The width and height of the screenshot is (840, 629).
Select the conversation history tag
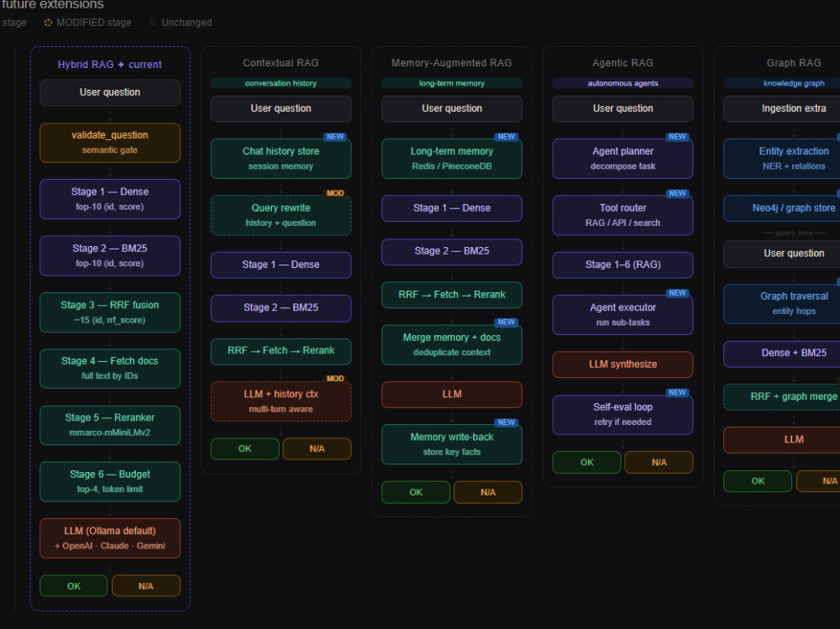[281, 83]
